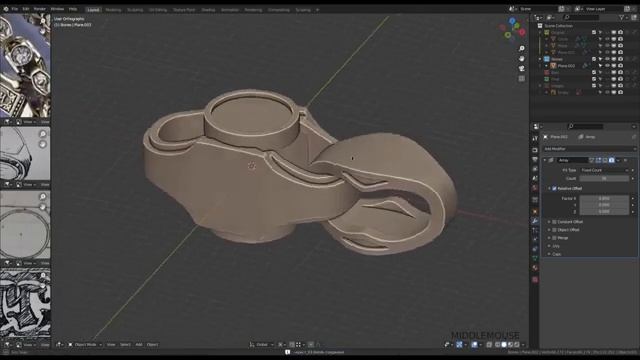Select Plane.002 in the outliner
The width and height of the screenshot is (640, 360).
(x=566, y=66)
